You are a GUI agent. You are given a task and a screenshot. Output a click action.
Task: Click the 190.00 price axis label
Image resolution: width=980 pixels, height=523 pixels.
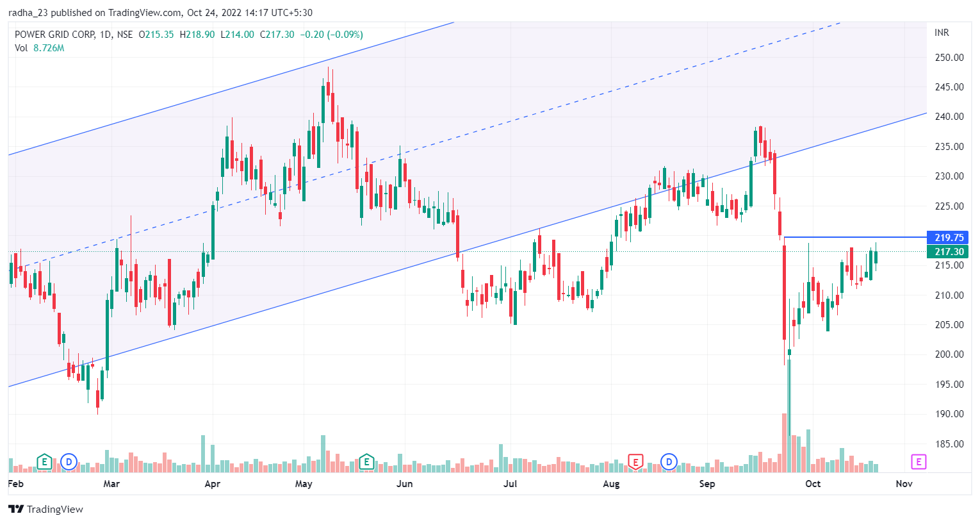coord(949,414)
